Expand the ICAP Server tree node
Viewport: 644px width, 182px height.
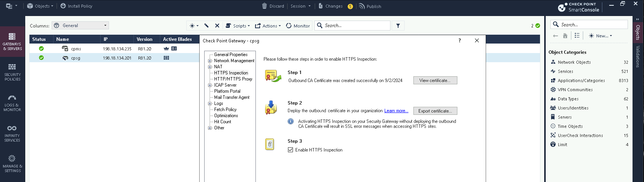210,85
